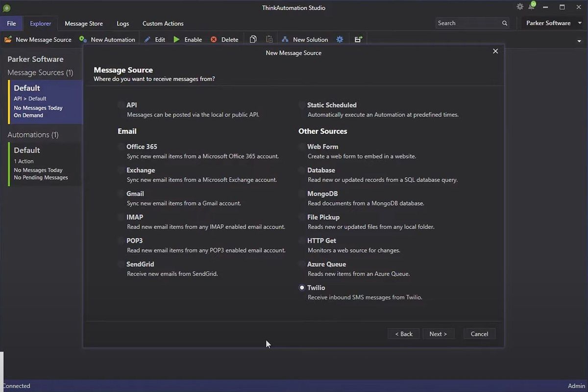Click the Copy icon in toolbar
The height and width of the screenshot is (392, 588).
(x=253, y=40)
